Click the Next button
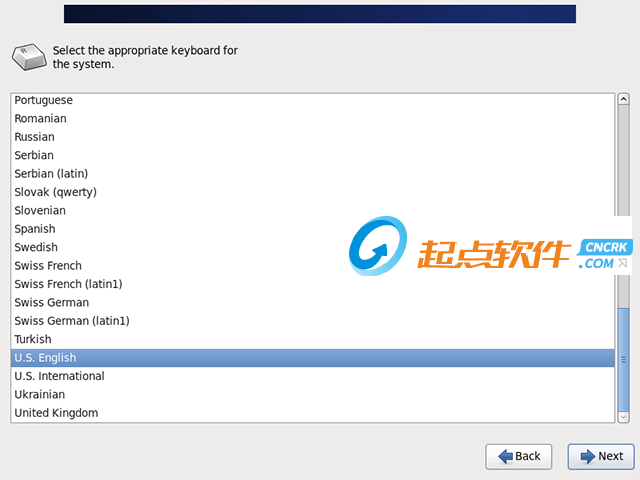Viewport: 640px width, 480px height. [601, 456]
